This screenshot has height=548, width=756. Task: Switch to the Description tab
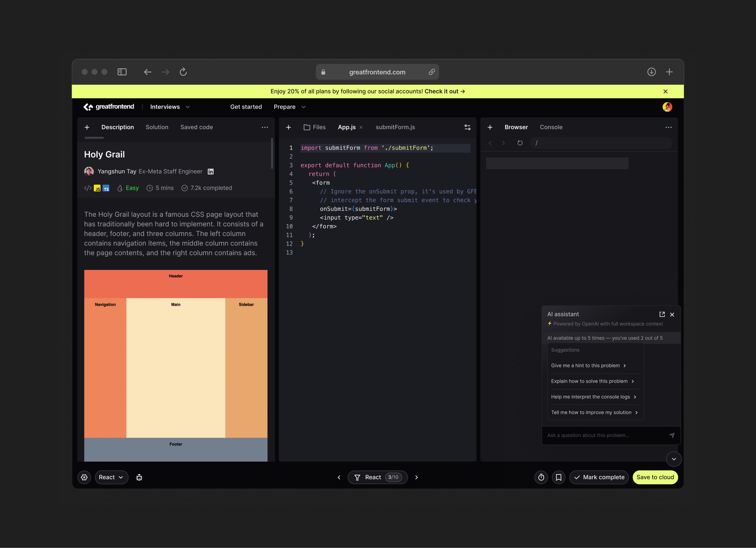[x=117, y=127]
